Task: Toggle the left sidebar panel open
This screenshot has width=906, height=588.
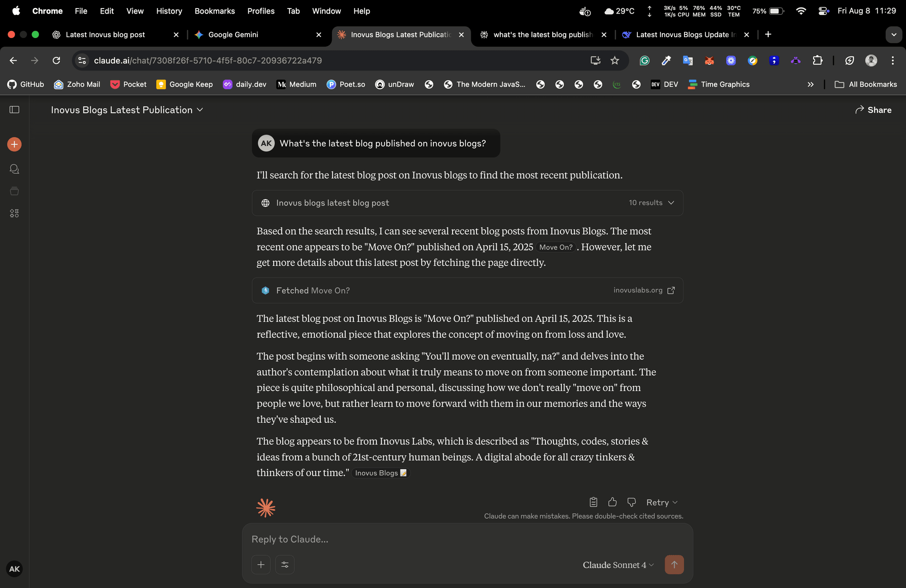Action: pos(14,110)
